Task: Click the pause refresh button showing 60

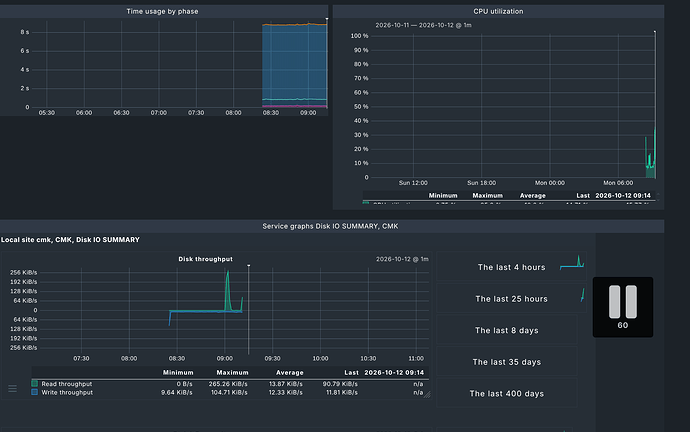Action: pyautogui.click(x=623, y=307)
